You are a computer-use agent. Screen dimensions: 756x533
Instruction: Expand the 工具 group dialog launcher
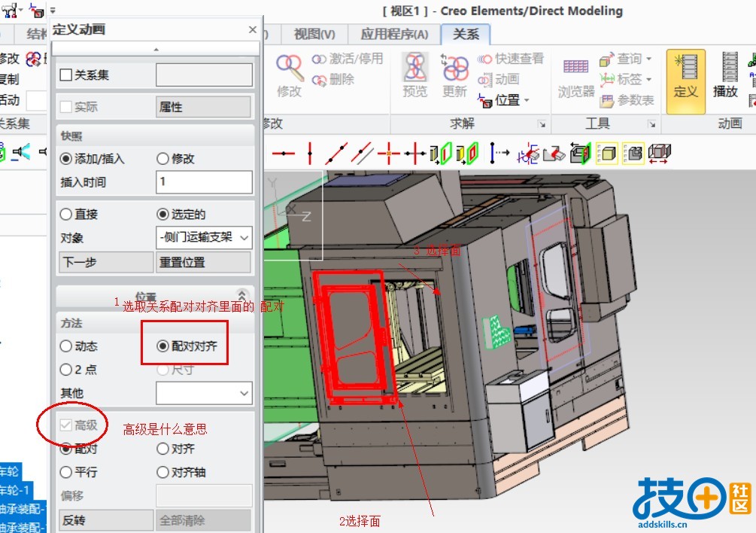[x=651, y=124]
